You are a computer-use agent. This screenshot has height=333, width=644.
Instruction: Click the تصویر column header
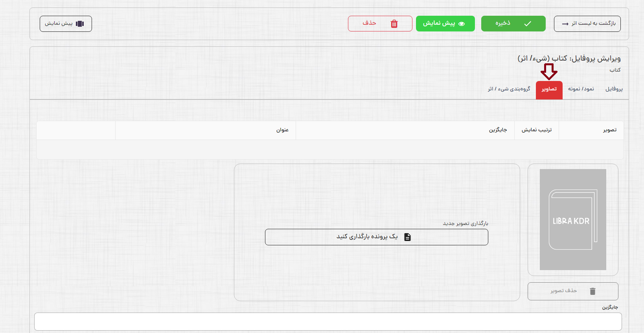point(610,130)
